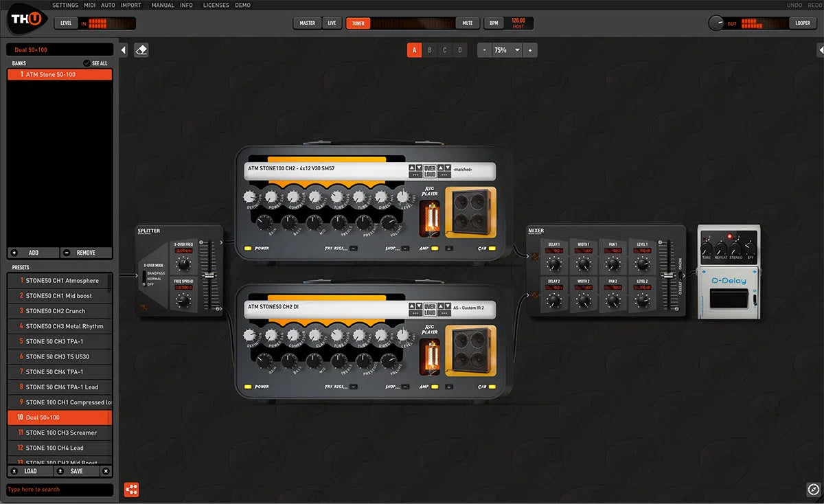The height and width of the screenshot is (504, 824).
Task: Mute the output with Mute button
Action: point(468,23)
